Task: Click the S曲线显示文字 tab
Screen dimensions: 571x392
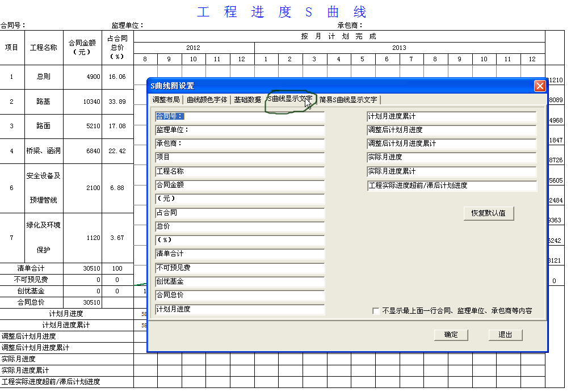Action: pos(290,99)
